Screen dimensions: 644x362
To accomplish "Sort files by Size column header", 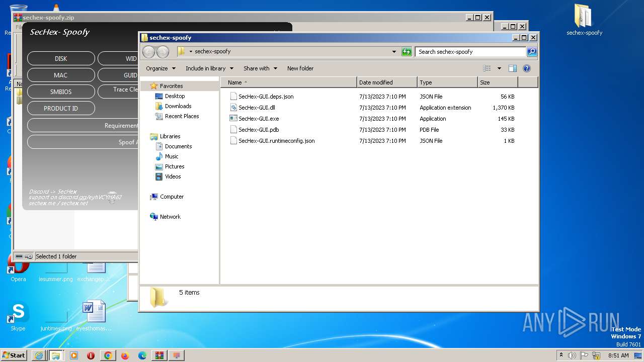I will pos(498,82).
